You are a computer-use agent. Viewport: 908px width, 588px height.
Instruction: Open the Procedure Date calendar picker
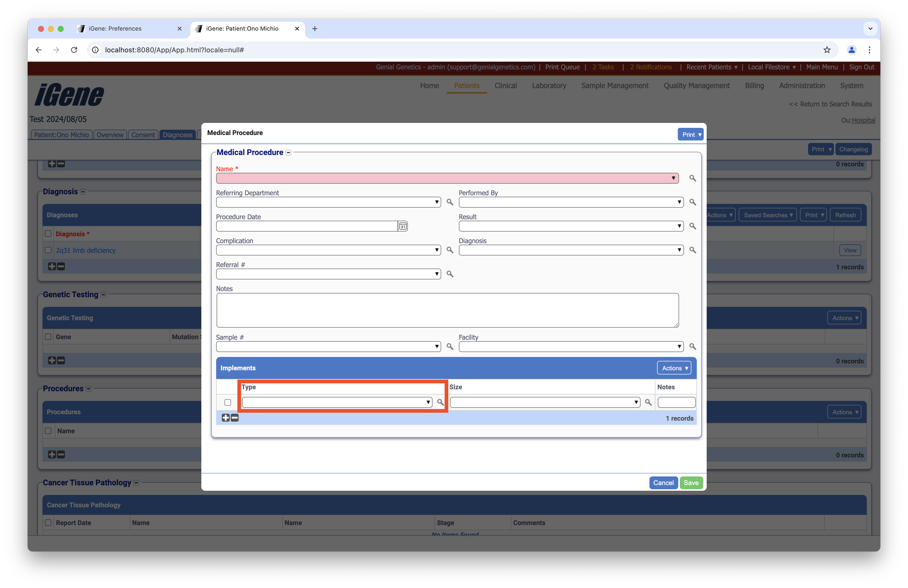[403, 226]
